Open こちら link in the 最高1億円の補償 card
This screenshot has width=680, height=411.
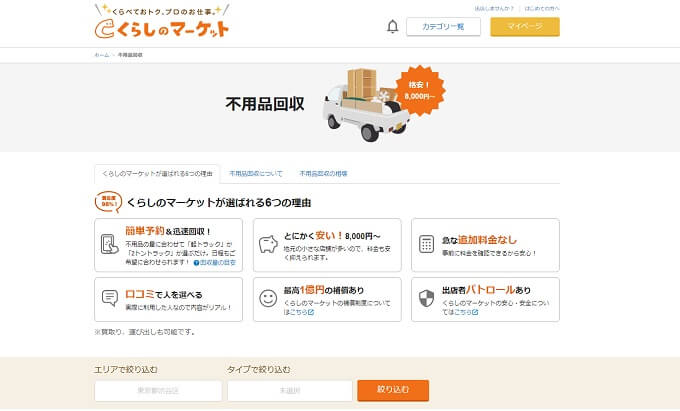click(x=301, y=312)
